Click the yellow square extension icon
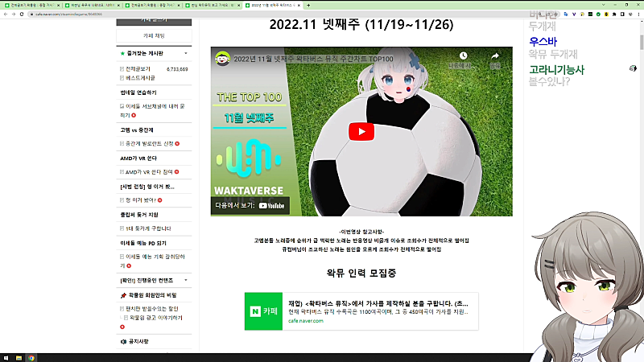Viewport: 644px width, 362px height. [606, 14]
